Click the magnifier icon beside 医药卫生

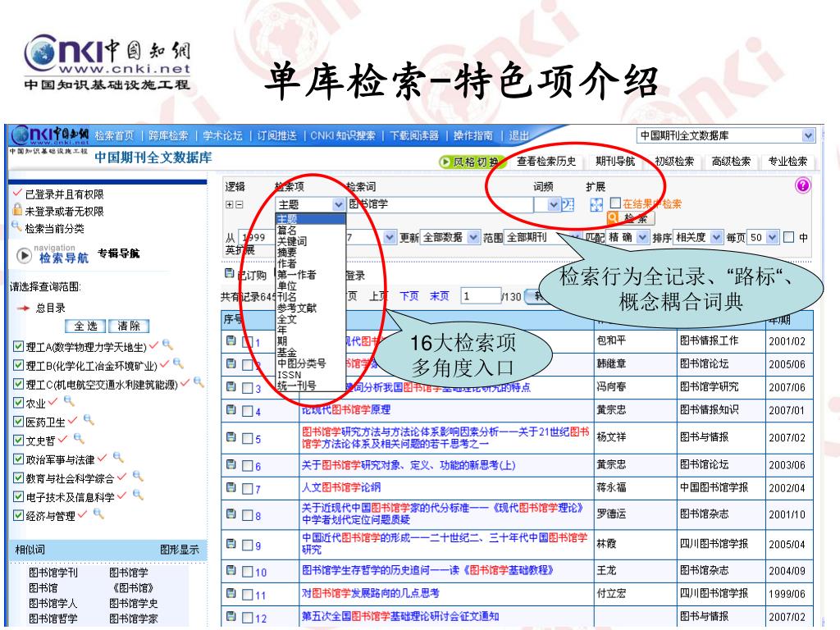(89, 419)
